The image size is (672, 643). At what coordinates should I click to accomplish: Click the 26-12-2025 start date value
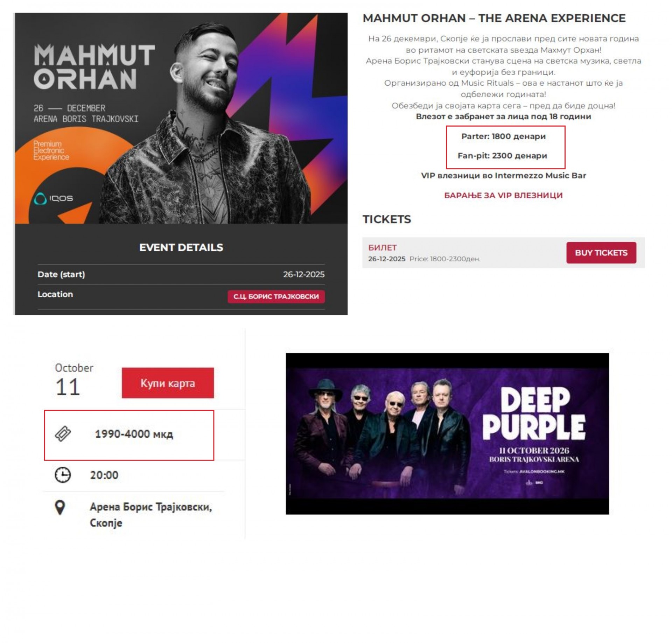coord(304,274)
